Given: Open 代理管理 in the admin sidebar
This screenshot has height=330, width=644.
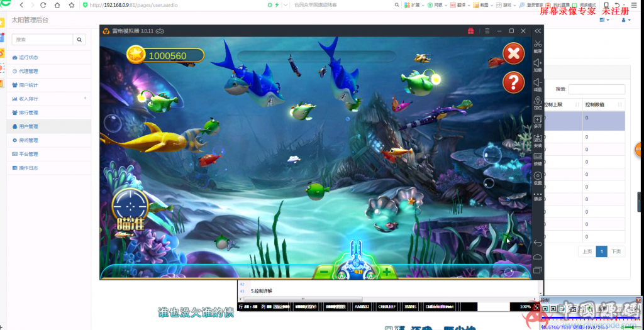Looking at the screenshot, I should [x=48, y=72].
